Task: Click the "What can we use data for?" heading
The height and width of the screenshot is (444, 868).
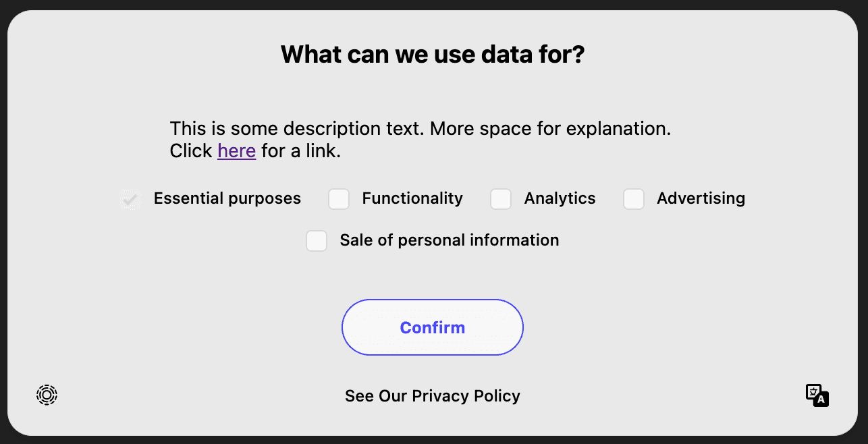Action: click(433, 55)
